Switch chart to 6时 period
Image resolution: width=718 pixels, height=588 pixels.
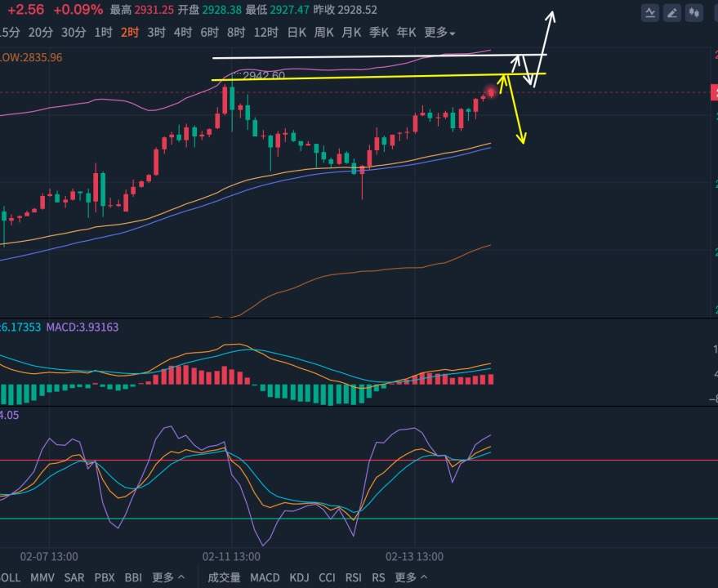pos(209,33)
